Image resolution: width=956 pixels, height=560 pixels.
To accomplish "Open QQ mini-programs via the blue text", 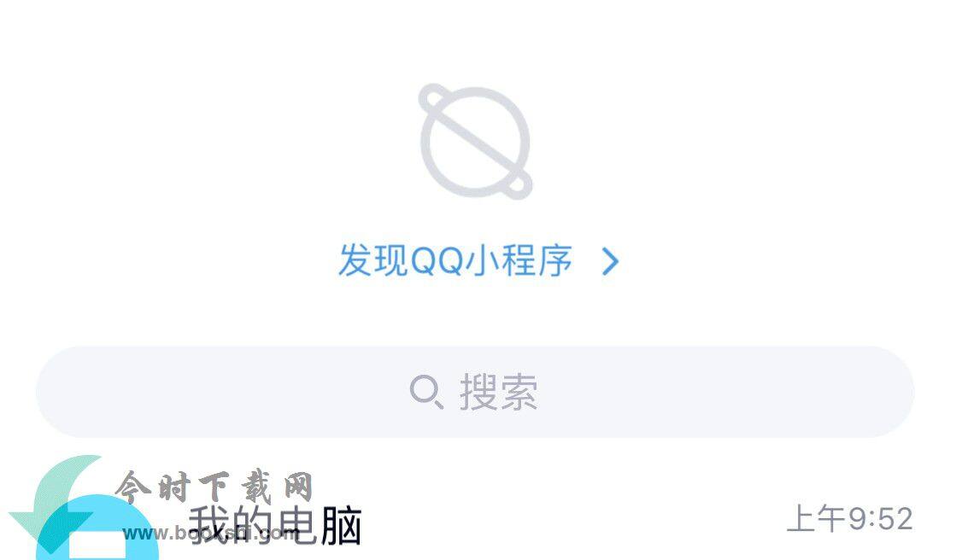I will 455,261.
